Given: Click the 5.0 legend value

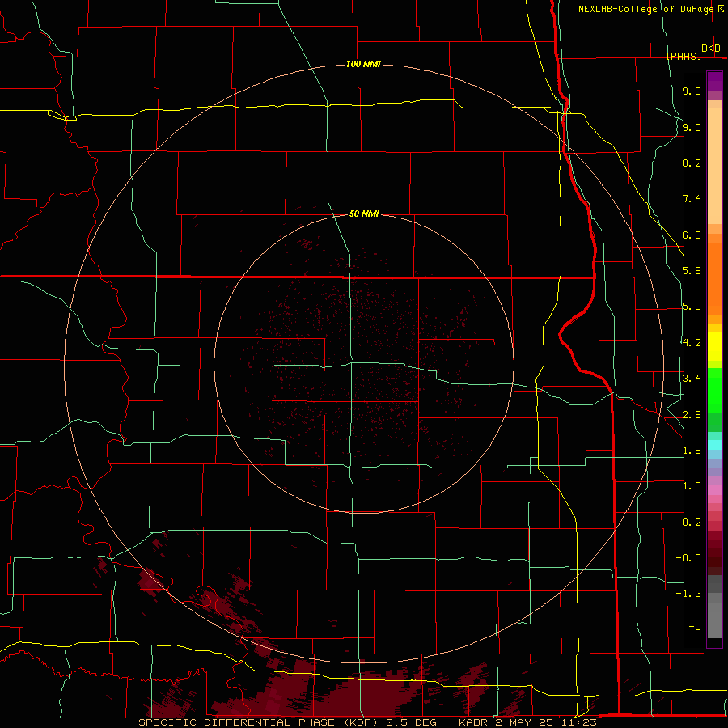Looking at the screenshot, I should [x=692, y=307].
